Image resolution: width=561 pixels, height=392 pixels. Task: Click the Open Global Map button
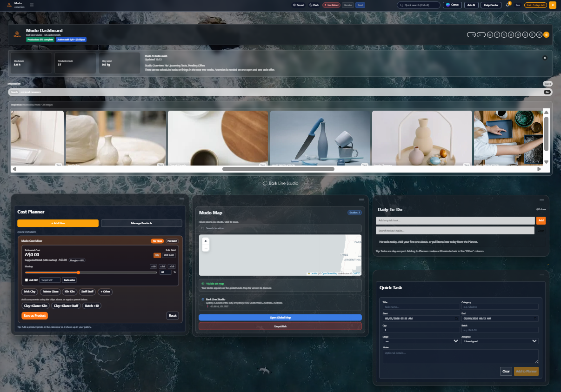280,317
